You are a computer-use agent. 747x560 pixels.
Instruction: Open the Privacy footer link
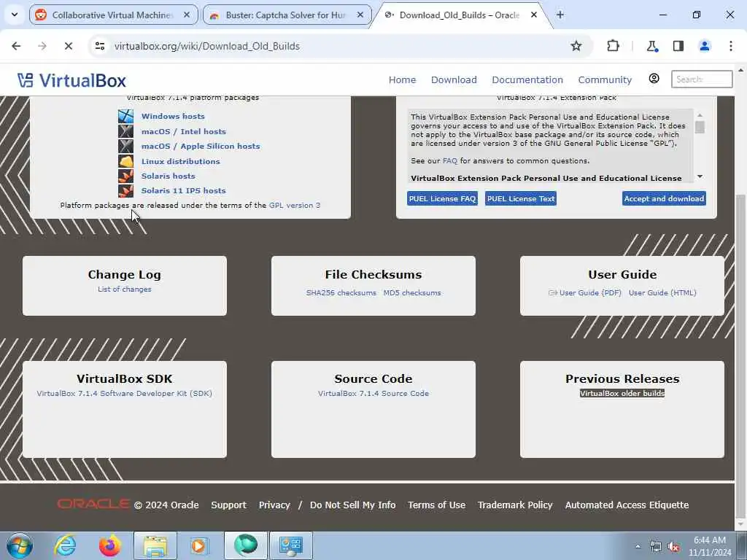click(x=274, y=505)
